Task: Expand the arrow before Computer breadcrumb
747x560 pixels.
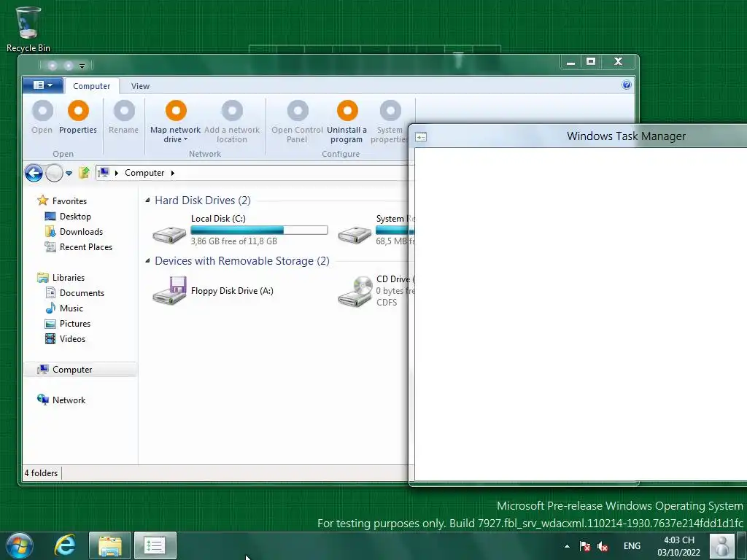Action: pyautogui.click(x=116, y=173)
